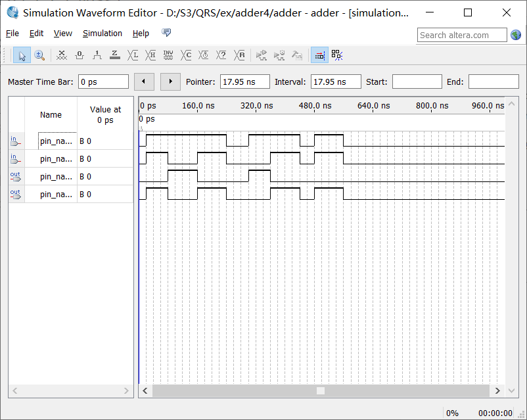Toggle Snap to Grid

[x=337, y=55]
